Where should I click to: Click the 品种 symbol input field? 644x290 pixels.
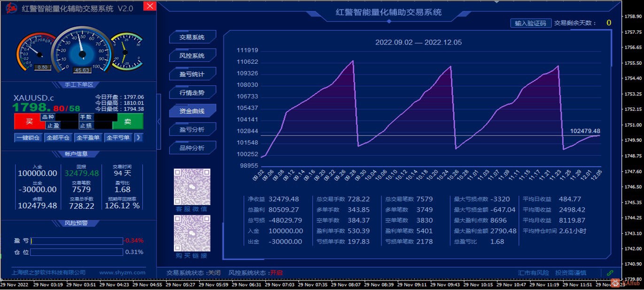[x=67, y=117]
